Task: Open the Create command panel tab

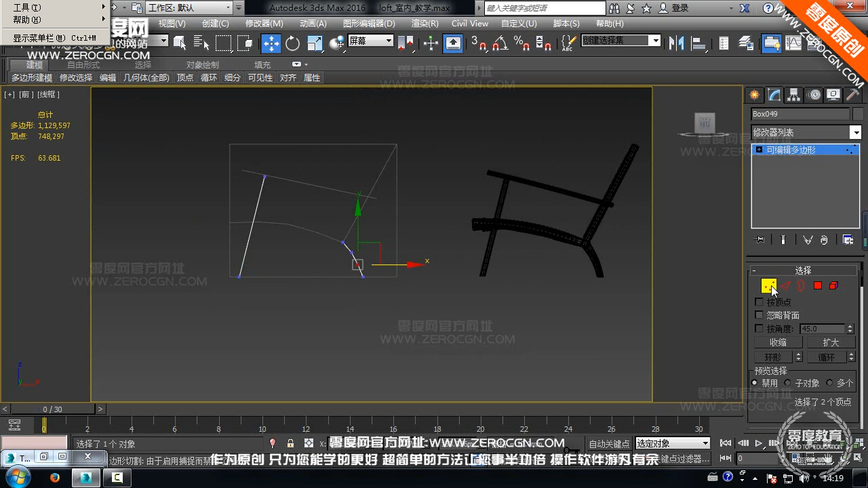Action: [754, 95]
